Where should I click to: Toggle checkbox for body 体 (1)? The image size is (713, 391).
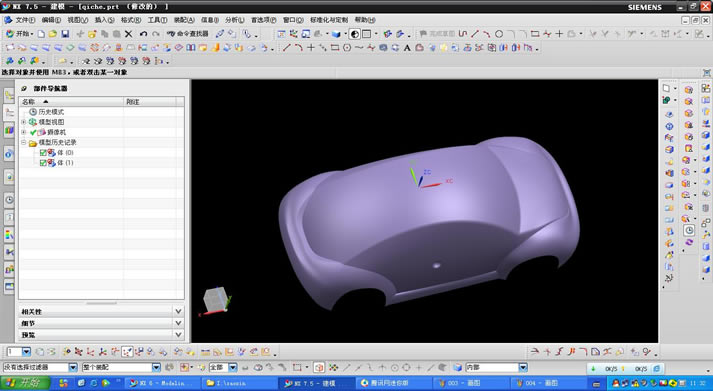click(43, 163)
